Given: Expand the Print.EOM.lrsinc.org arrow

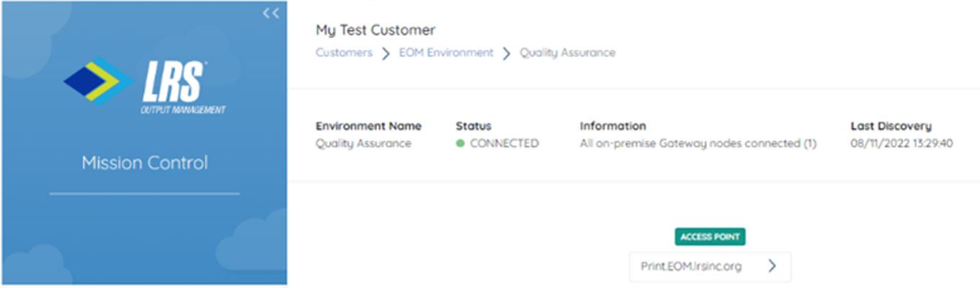Looking at the screenshot, I should click(772, 266).
